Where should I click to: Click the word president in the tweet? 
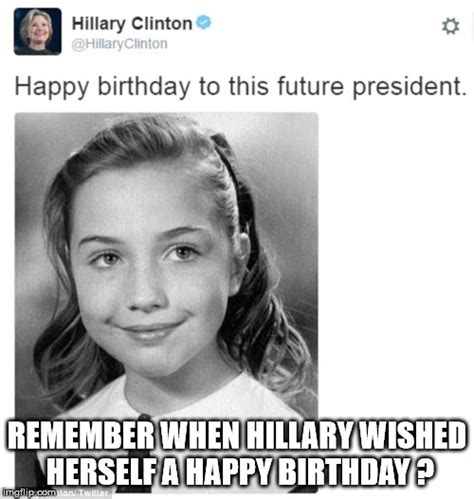409,87
